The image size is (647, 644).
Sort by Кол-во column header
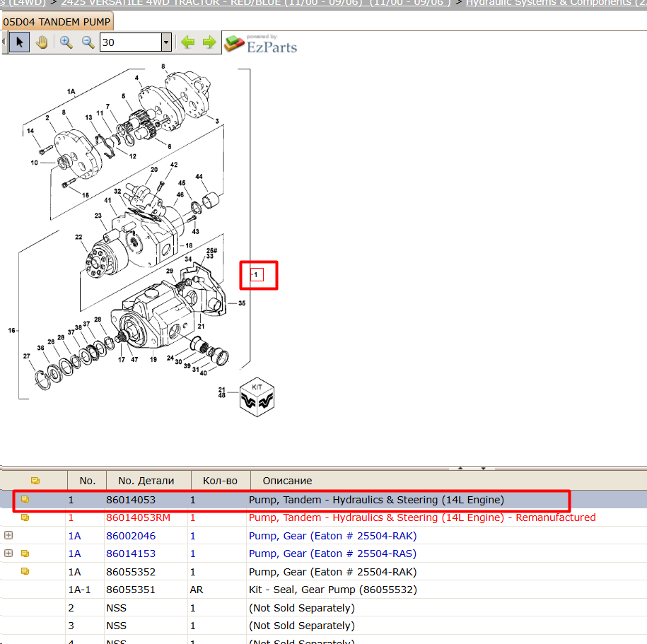click(220, 481)
